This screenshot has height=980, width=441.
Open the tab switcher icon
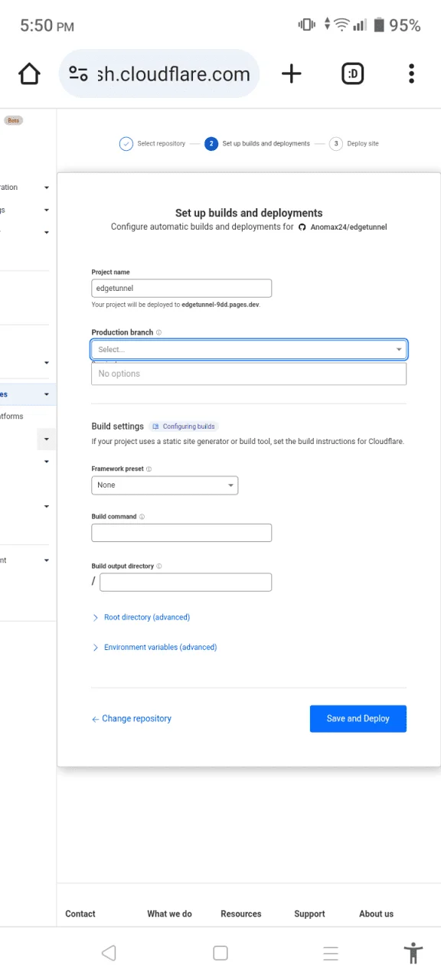pyautogui.click(x=353, y=73)
